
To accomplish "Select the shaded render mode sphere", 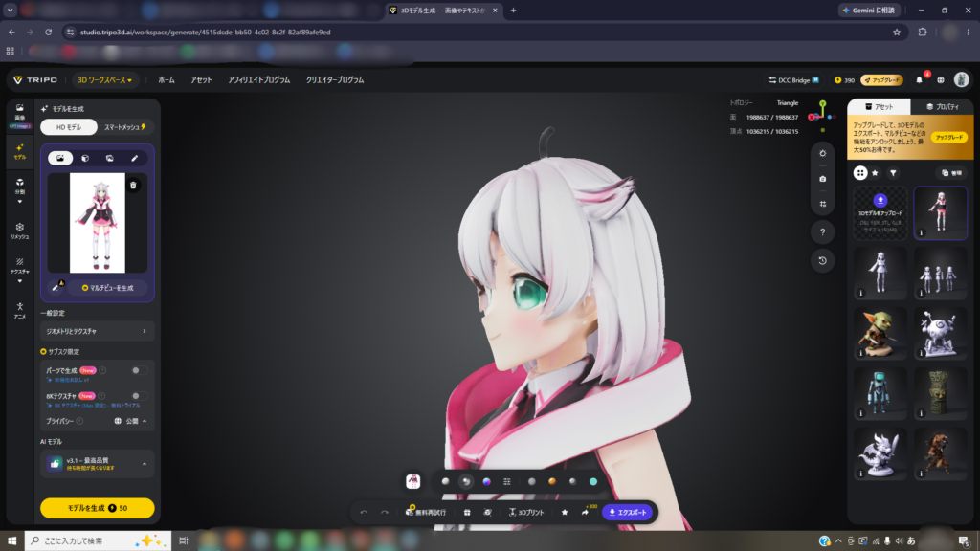I will click(x=466, y=482).
